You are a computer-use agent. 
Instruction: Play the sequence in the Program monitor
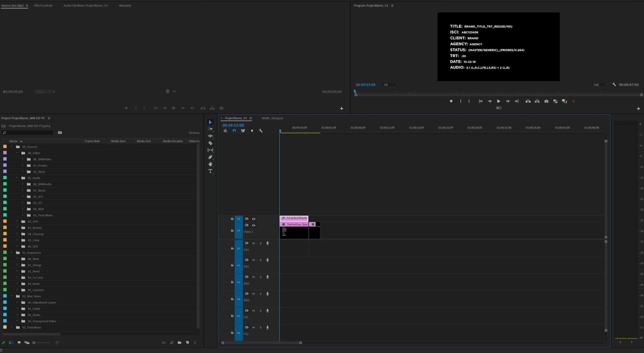point(499,101)
